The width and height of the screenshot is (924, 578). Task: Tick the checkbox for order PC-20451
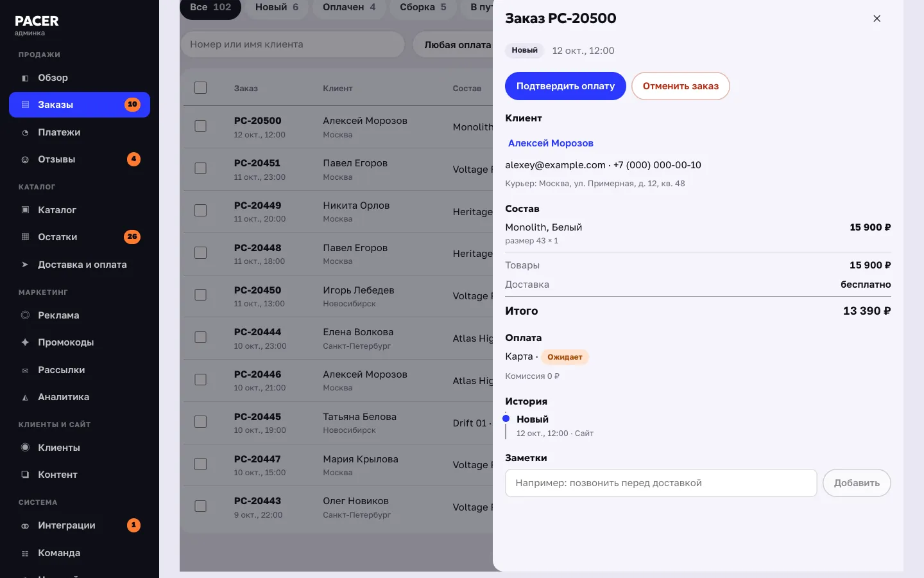click(201, 168)
